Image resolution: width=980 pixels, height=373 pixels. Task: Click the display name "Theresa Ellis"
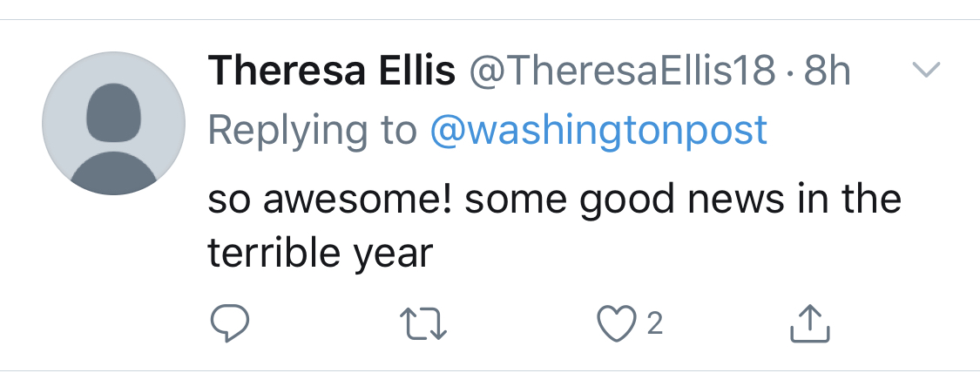[x=331, y=71]
